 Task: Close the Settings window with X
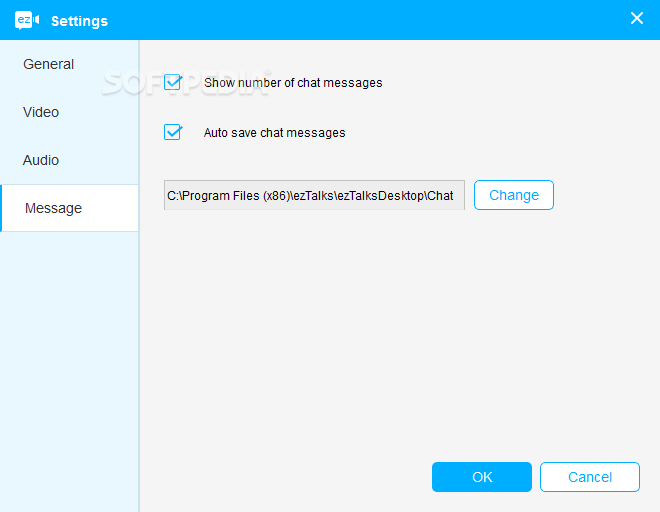[636, 18]
